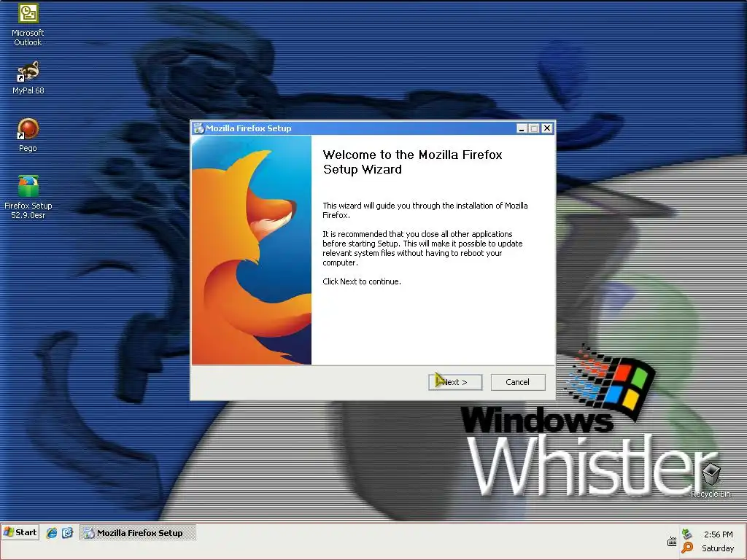The height and width of the screenshot is (560, 747).
Task: Click Next in the Firefox Setup wizard
Action: (x=455, y=382)
